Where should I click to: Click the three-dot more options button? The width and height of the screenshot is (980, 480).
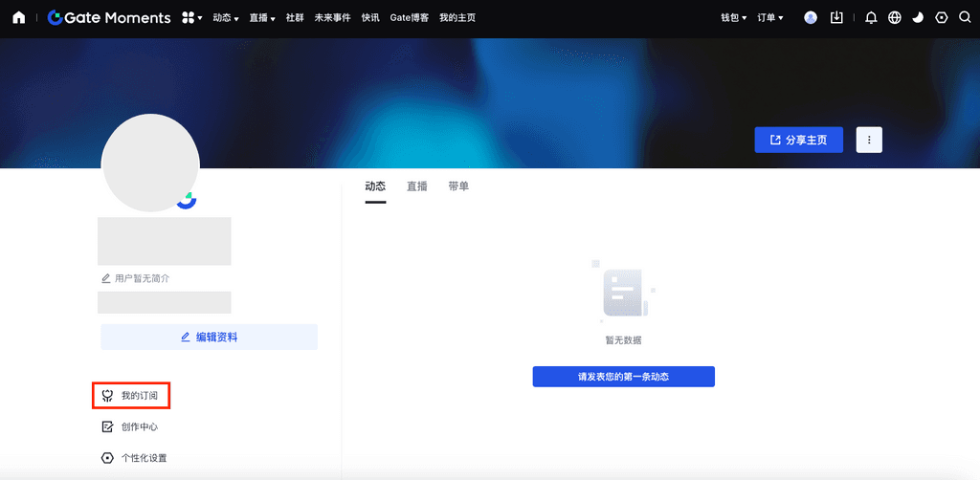click(x=869, y=140)
